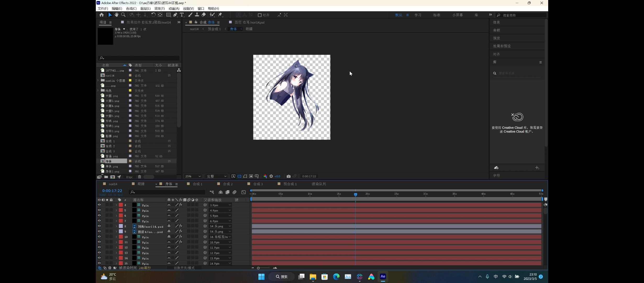Click Show channel and color management icon
Viewport: 644px width, 283px height.
(265, 176)
